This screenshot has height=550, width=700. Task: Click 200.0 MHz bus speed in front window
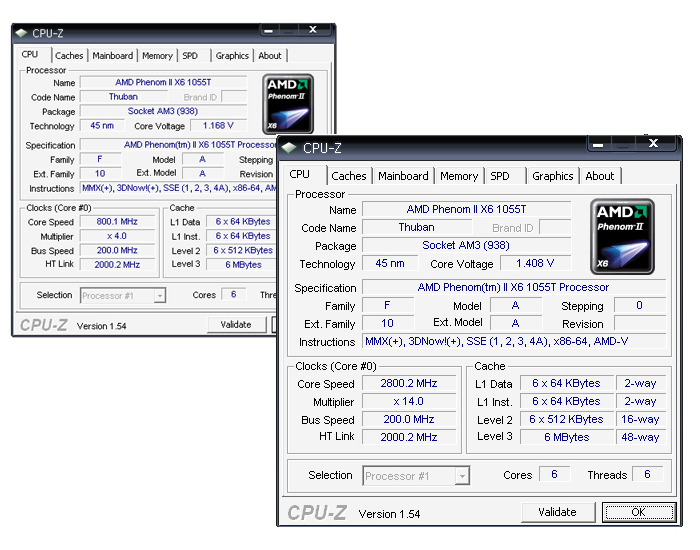click(x=409, y=419)
